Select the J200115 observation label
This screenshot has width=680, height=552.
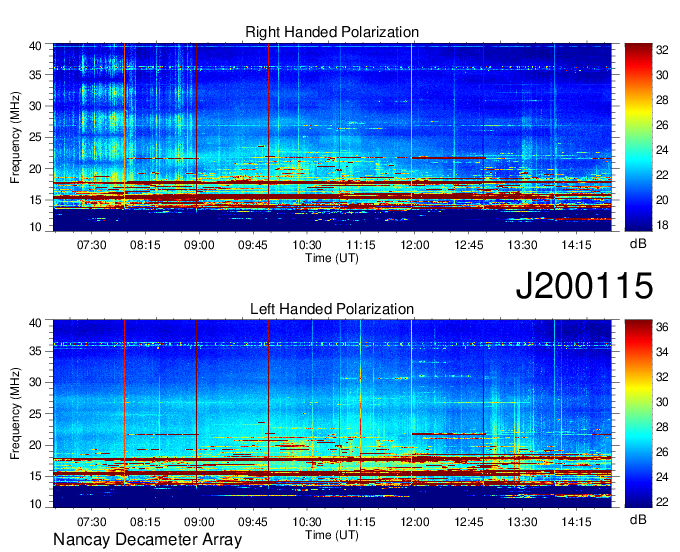pos(584,285)
